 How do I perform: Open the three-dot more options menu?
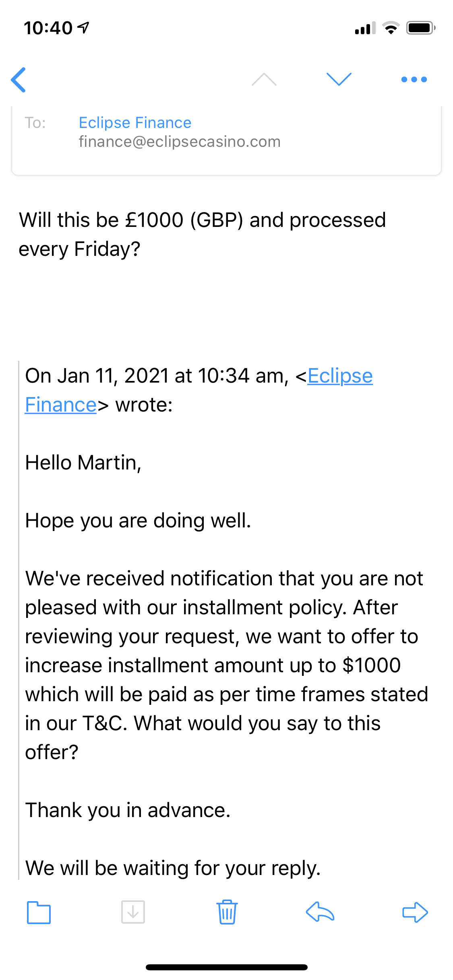click(x=414, y=79)
